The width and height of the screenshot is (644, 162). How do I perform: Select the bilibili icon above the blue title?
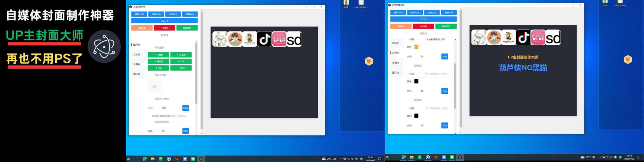pos(538,37)
